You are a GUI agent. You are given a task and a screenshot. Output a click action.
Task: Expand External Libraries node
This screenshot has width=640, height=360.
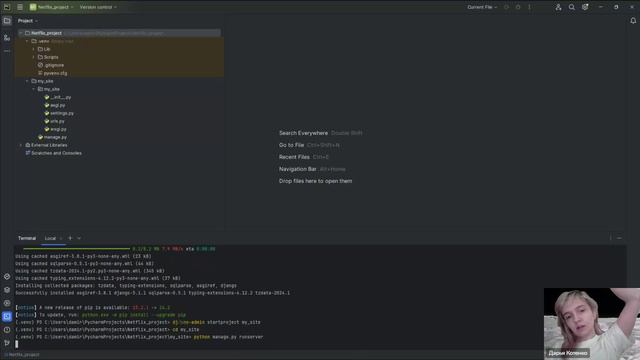click(20, 145)
